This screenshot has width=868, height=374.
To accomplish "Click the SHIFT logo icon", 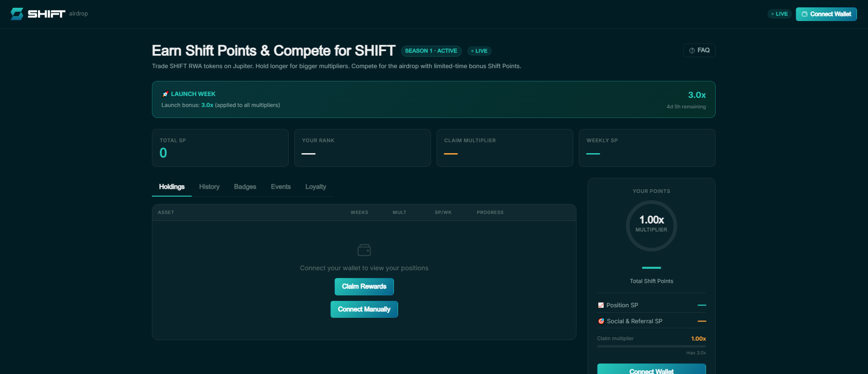I will tap(17, 14).
